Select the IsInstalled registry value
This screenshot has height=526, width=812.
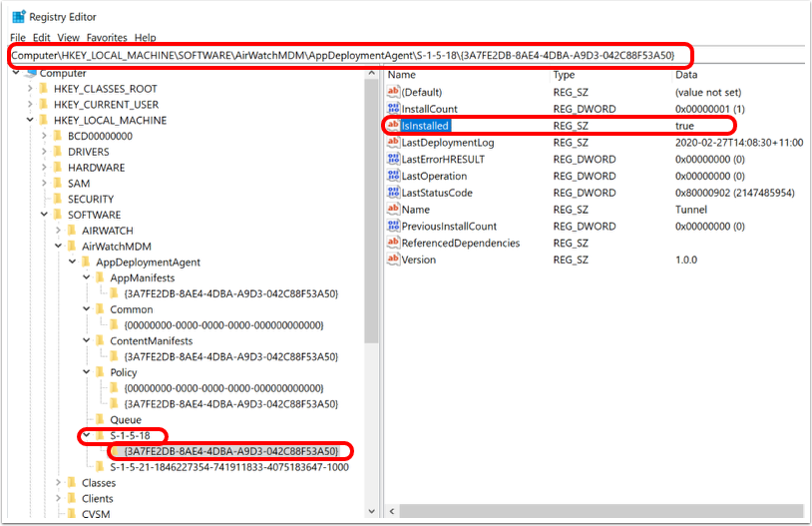click(x=425, y=126)
